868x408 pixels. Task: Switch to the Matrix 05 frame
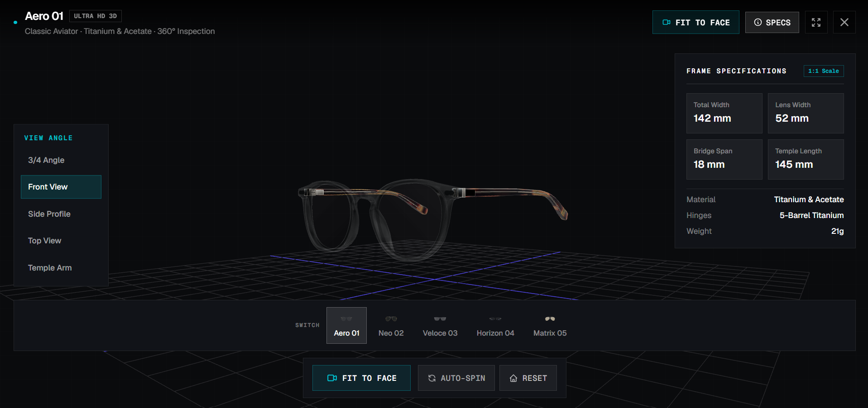pos(550,326)
